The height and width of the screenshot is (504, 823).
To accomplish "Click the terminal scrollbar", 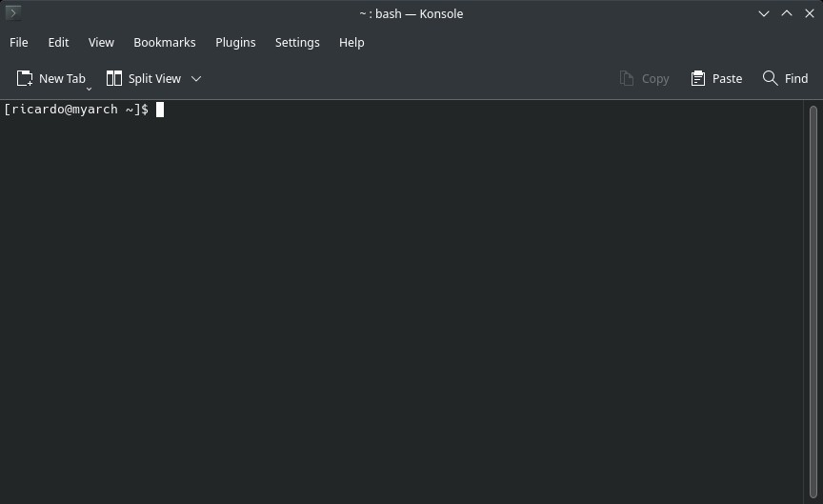I will point(813,302).
